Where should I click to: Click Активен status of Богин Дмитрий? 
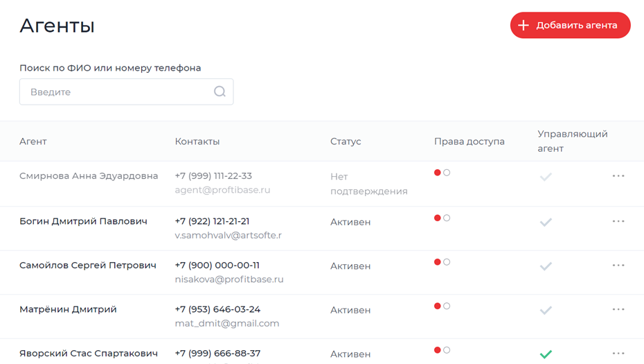pyautogui.click(x=350, y=222)
